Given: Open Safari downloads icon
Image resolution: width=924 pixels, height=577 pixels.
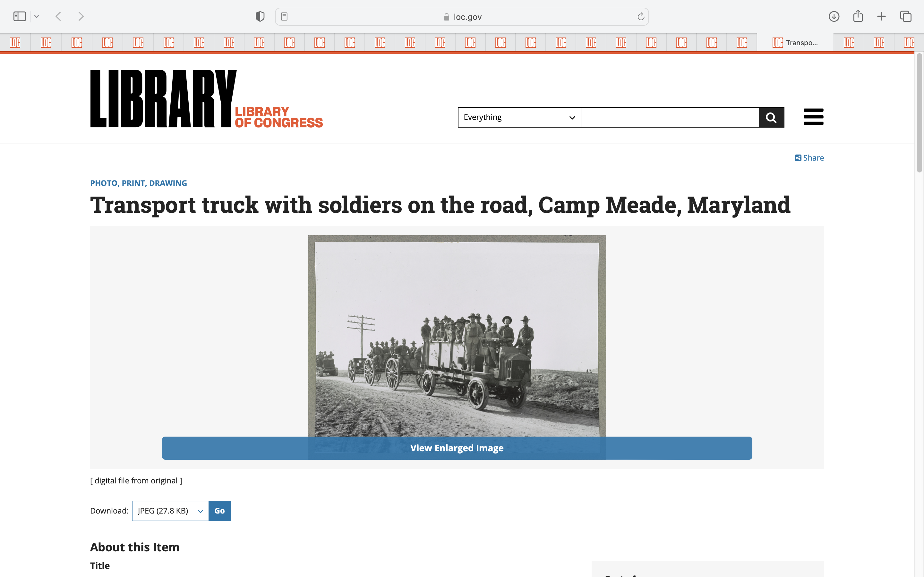Looking at the screenshot, I should click(834, 16).
